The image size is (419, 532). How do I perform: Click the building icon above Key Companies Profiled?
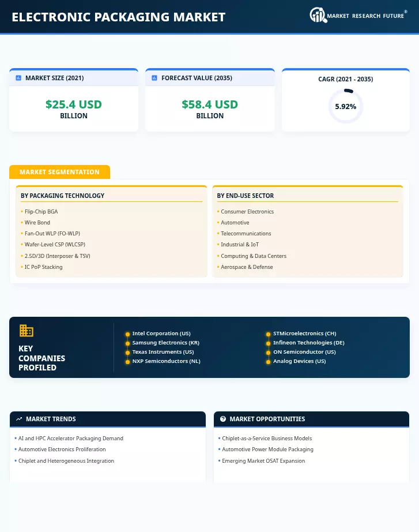pyautogui.click(x=26, y=331)
